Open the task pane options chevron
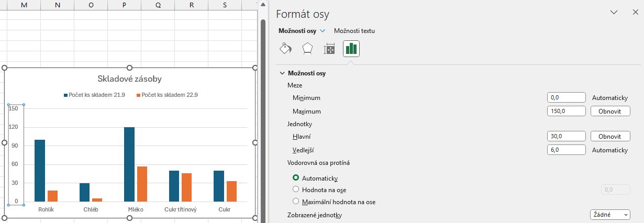The image size is (644, 223). (614, 12)
